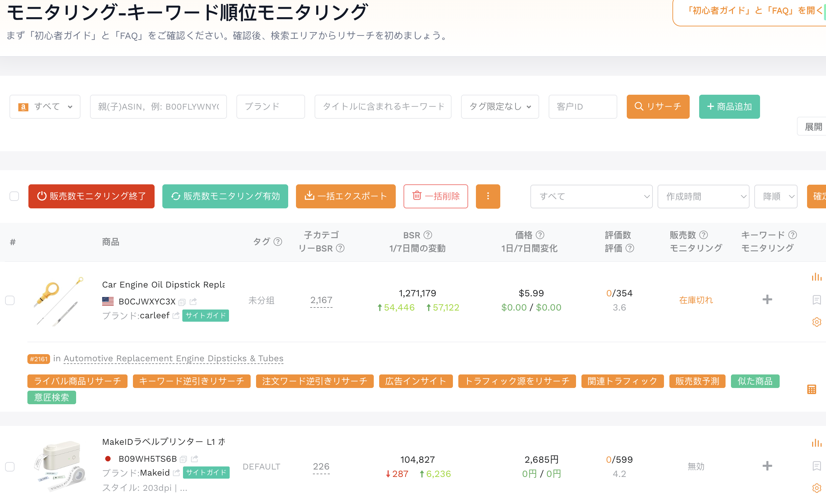Open settings gear for Car Engine Oil Dipstick row
This screenshot has width=826, height=504.
(817, 322)
